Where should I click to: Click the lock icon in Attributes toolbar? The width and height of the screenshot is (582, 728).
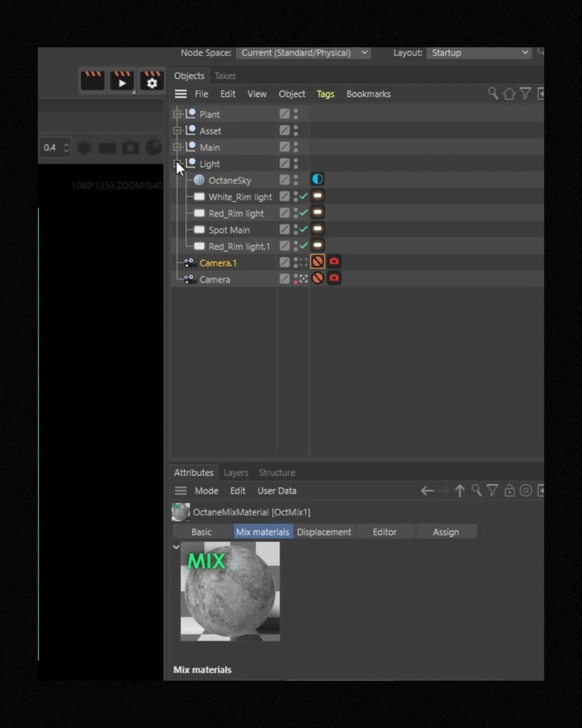click(x=509, y=490)
